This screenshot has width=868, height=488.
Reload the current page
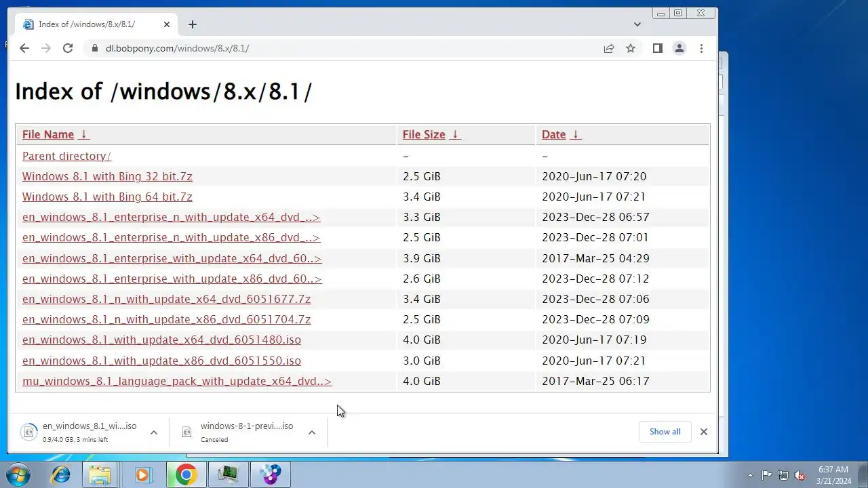(x=68, y=48)
